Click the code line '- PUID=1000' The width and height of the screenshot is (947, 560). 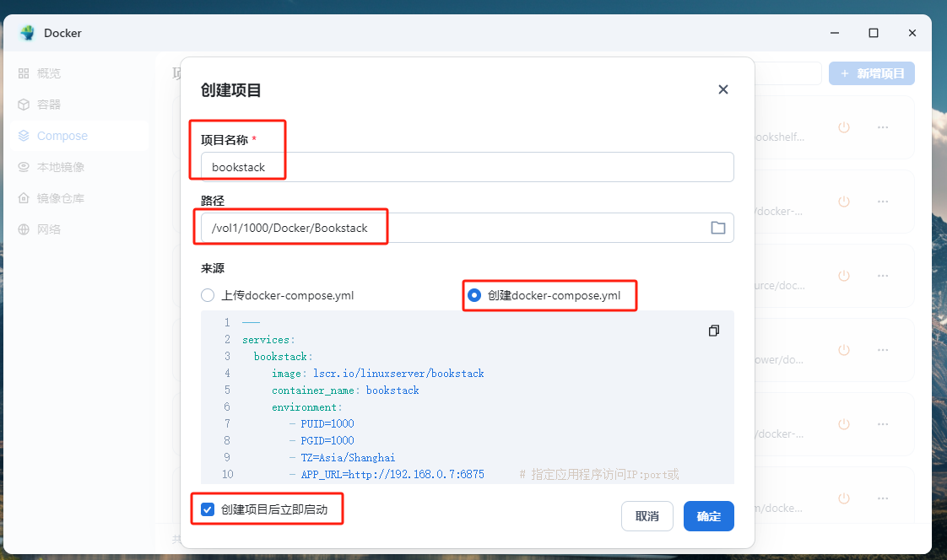(322, 424)
